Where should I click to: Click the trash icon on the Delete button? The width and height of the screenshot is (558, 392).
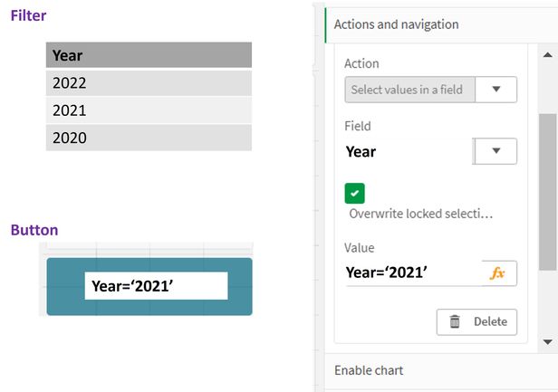click(x=455, y=321)
